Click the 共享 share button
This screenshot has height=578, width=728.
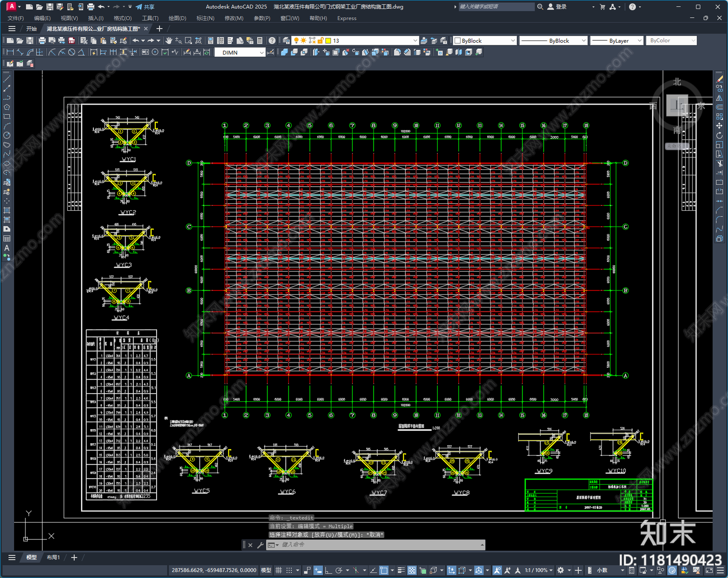[x=145, y=7]
